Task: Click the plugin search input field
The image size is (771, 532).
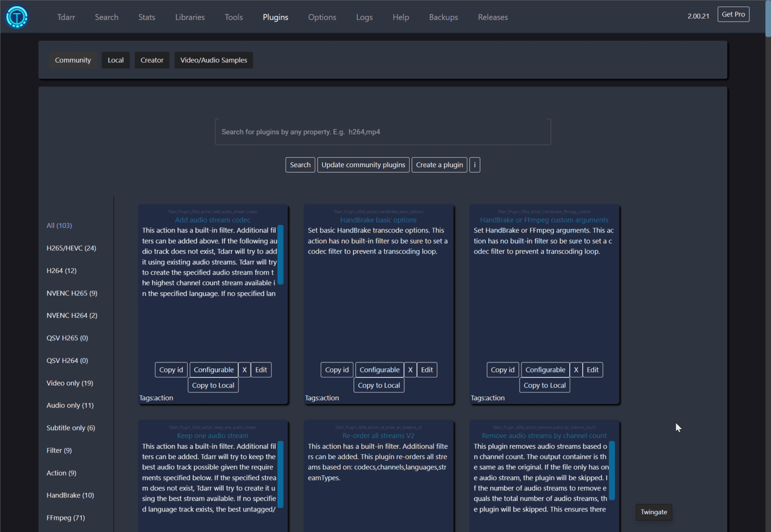Action: (x=382, y=131)
